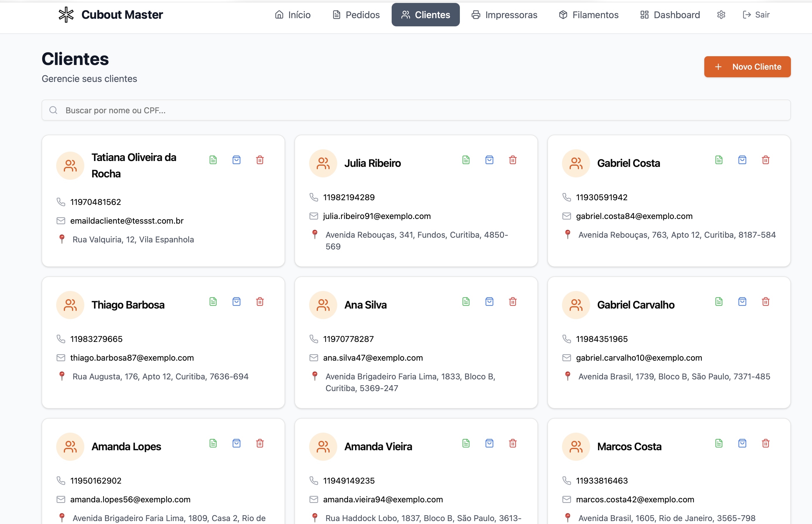Click shopping bag icon for Amanda Lopes
Viewport: 812px width, 524px height.
(237, 443)
